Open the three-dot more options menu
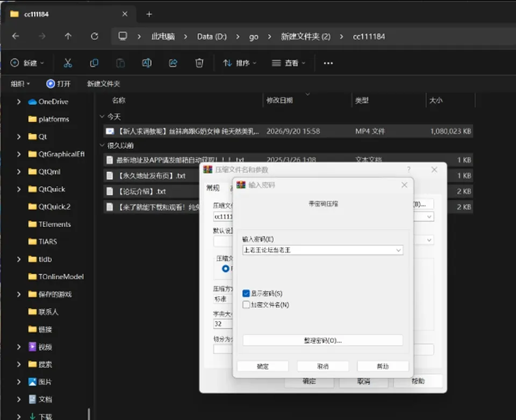516x420 pixels. click(328, 63)
